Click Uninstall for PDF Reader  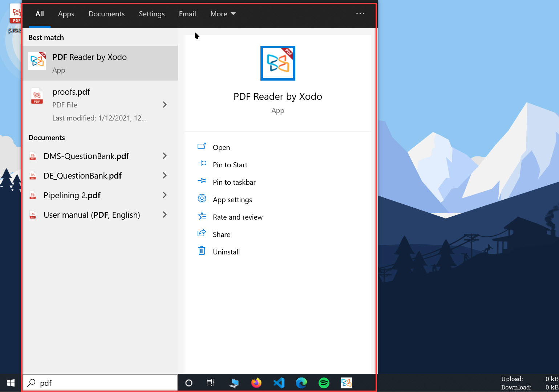[x=226, y=252]
